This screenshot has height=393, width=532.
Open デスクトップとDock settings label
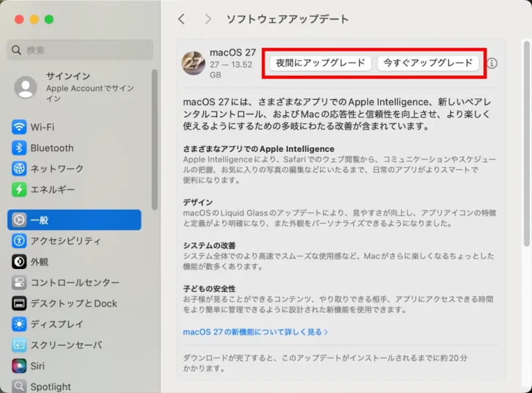[x=74, y=304]
